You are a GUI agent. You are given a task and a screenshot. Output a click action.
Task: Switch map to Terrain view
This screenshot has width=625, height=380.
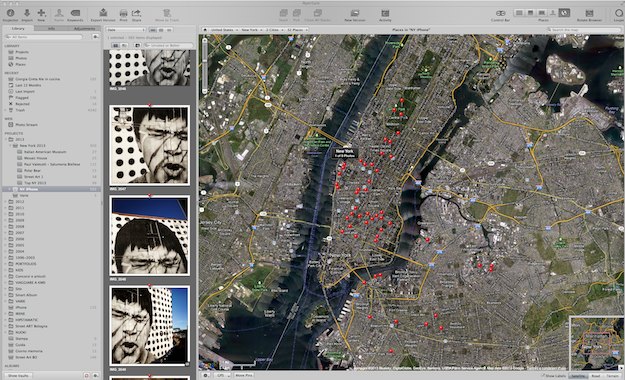coord(613,376)
